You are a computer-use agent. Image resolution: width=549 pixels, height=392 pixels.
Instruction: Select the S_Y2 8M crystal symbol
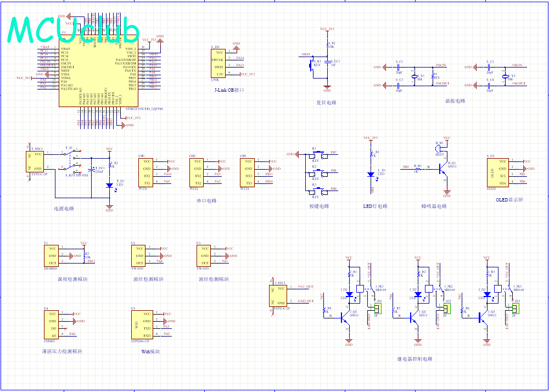[505, 76]
